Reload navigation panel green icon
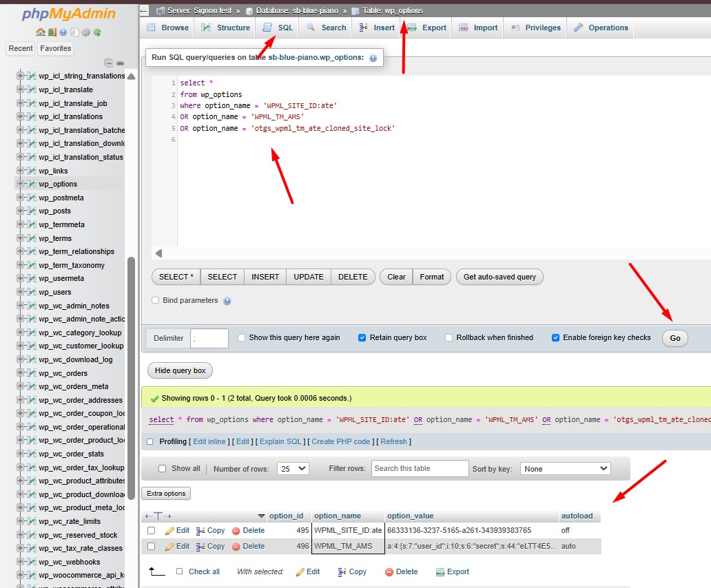This screenshot has width=711, height=588. (x=97, y=32)
